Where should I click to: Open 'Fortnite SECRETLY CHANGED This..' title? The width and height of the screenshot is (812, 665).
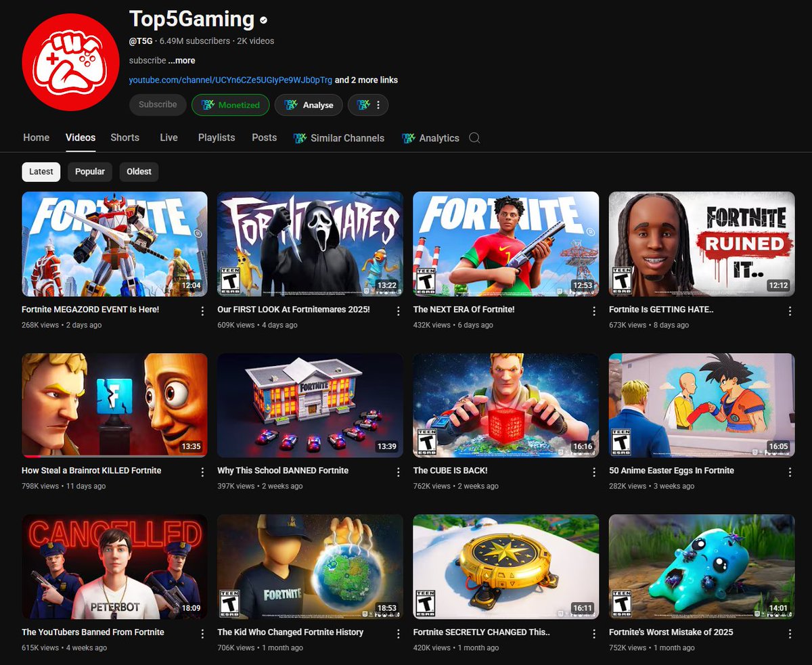(482, 632)
